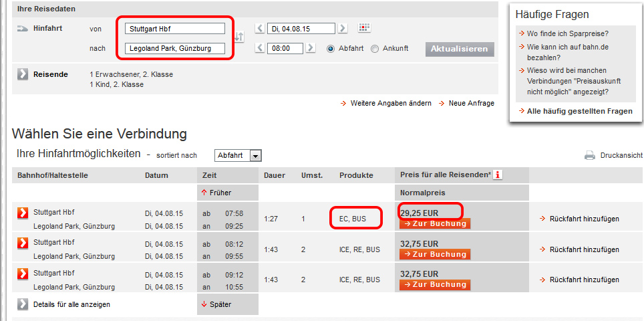
Task: Click Zur Buchung for the 08:12 connection
Action: (x=434, y=254)
